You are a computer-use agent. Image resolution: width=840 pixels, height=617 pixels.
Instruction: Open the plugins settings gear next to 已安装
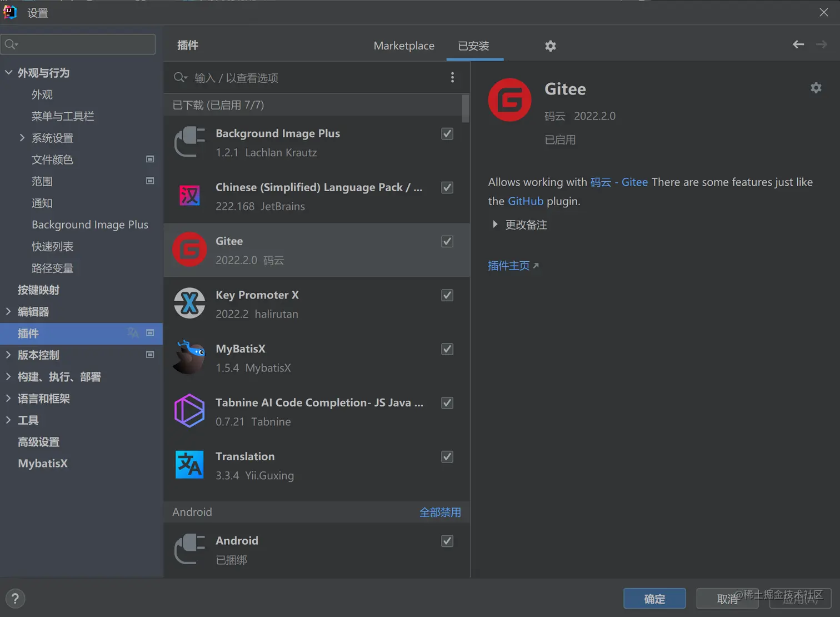tap(551, 46)
